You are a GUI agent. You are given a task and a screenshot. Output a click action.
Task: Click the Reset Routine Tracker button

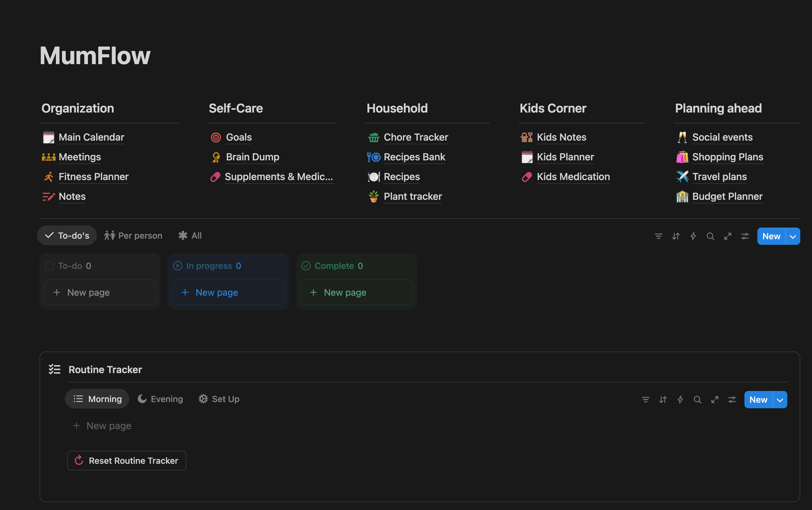click(126, 460)
